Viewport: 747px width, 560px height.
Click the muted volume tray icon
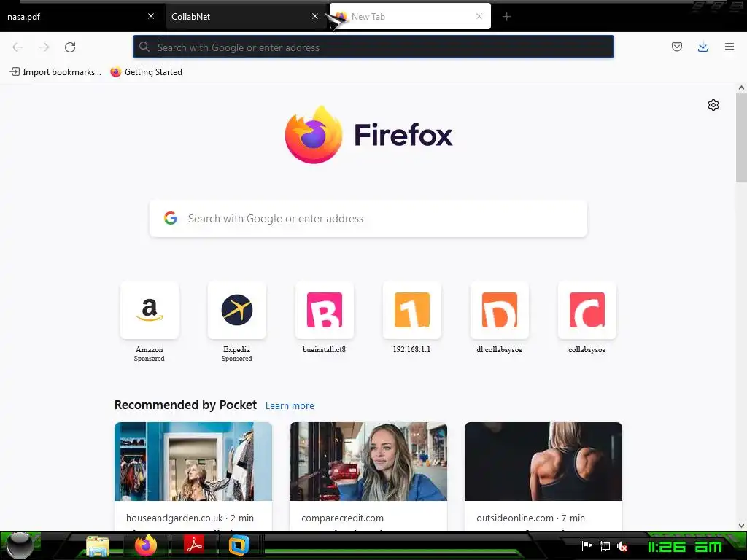tap(622, 547)
